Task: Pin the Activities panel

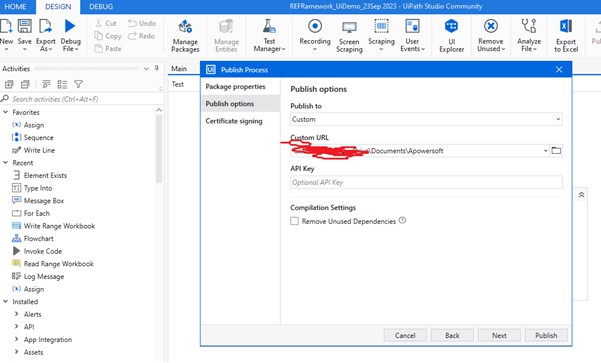Action: click(156, 68)
